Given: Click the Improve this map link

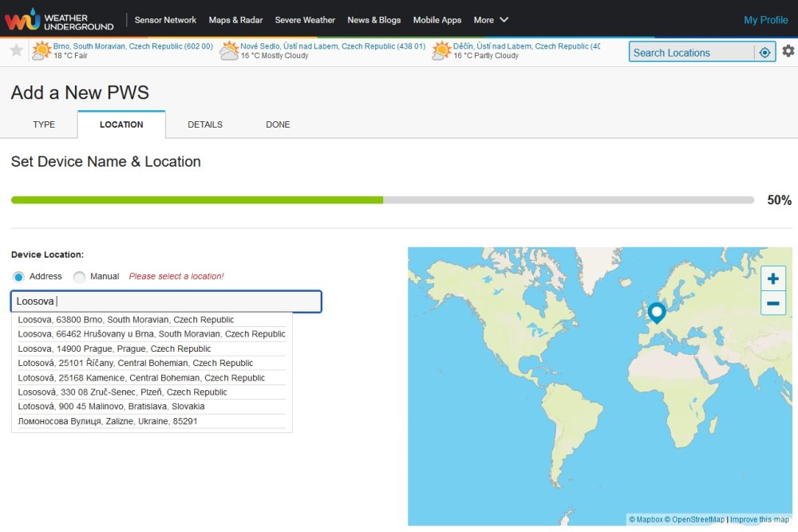Looking at the screenshot, I should pyautogui.click(x=760, y=519).
